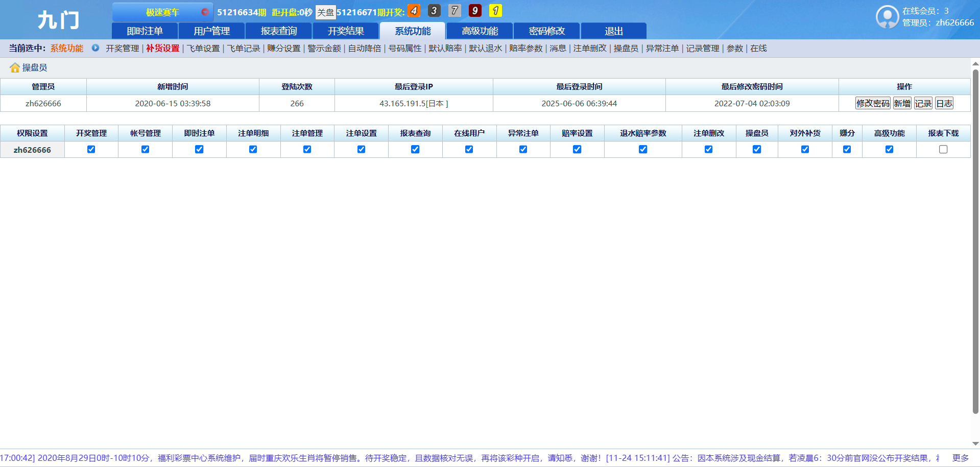Open the 操盘员 submenu link
Viewport: 980px width, 467px height.
(x=626, y=48)
